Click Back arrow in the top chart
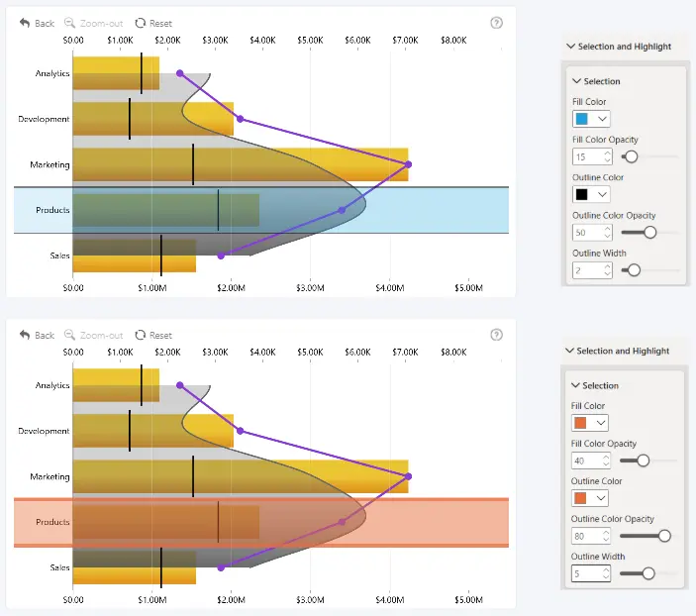 (x=25, y=23)
